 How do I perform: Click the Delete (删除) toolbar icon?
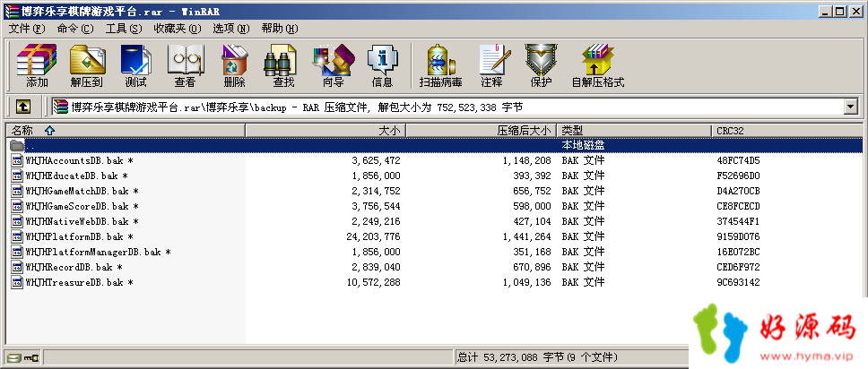(234, 65)
